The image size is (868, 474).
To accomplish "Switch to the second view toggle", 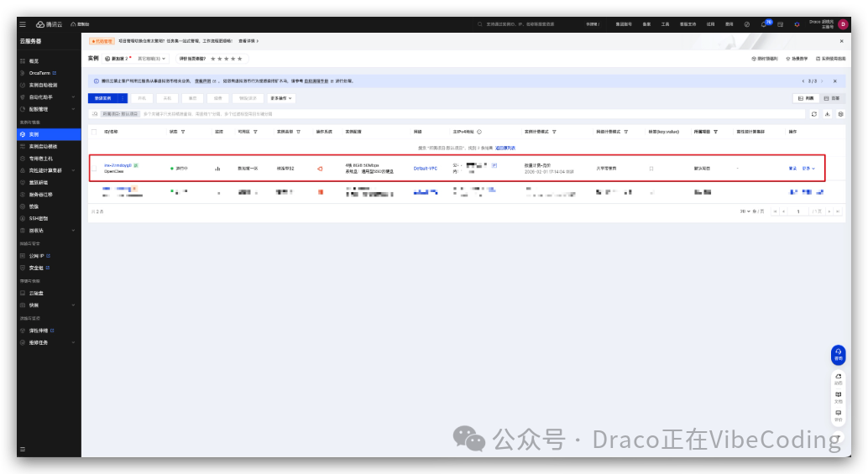I will 832,98.
